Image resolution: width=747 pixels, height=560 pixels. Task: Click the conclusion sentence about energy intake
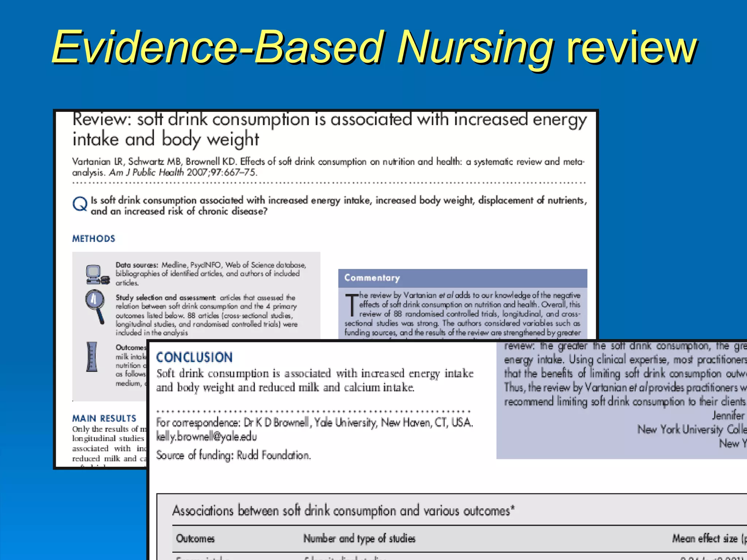pos(315,380)
